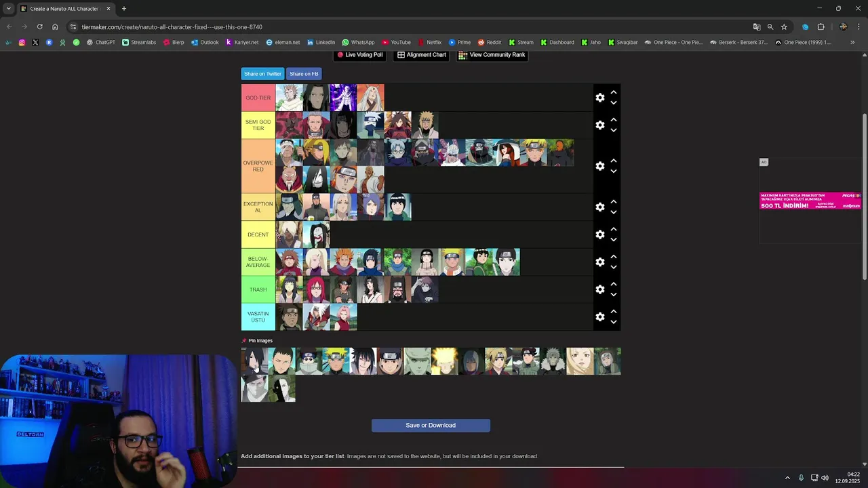Open settings gear for EXCEPTIONAL row
The height and width of the screenshot is (488, 868).
(600, 207)
